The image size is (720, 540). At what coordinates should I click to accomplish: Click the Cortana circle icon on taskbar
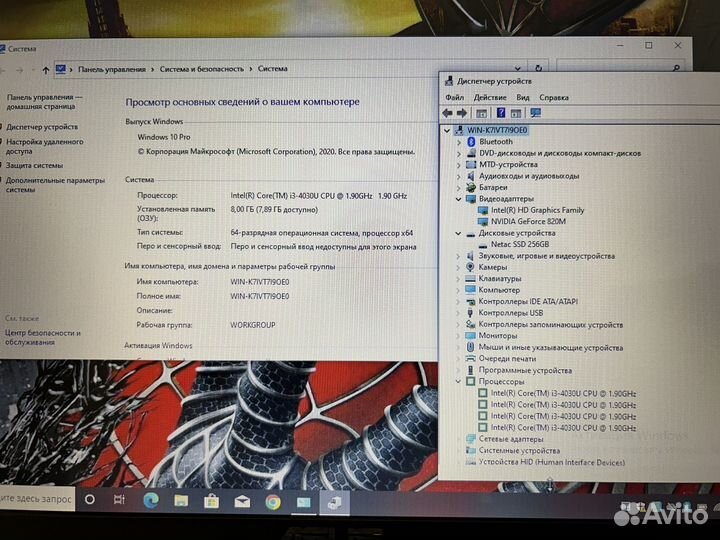(90, 499)
